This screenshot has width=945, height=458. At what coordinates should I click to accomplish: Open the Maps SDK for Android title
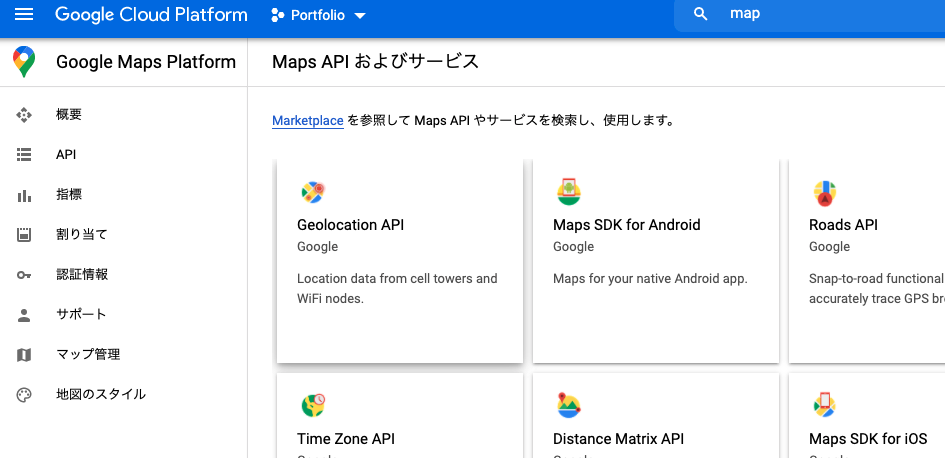[627, 225]
